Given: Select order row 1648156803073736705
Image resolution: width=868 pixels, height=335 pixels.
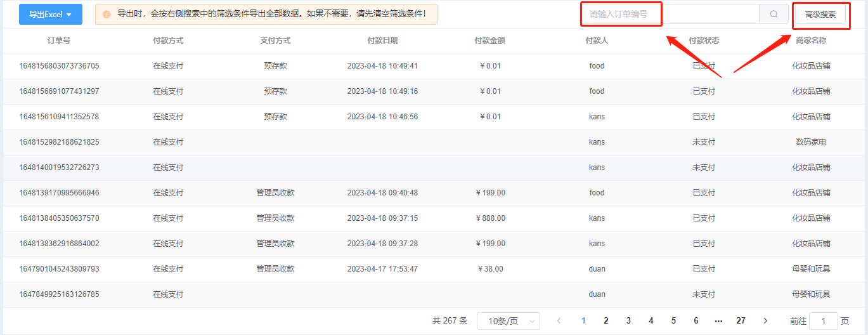Looking at the screenshot, I should tap(434, 66).
